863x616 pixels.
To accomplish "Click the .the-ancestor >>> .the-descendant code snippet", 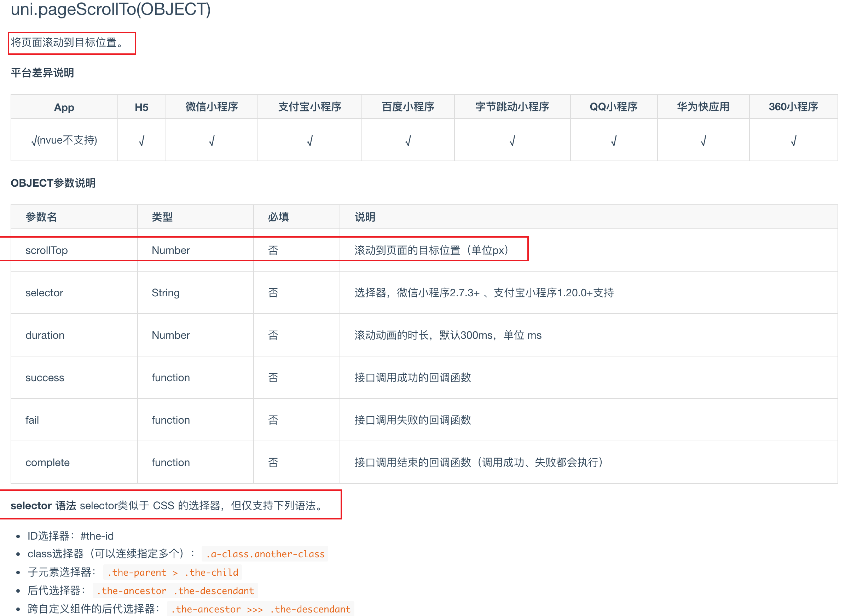I will pyautogui.click(x=260, y=609).
